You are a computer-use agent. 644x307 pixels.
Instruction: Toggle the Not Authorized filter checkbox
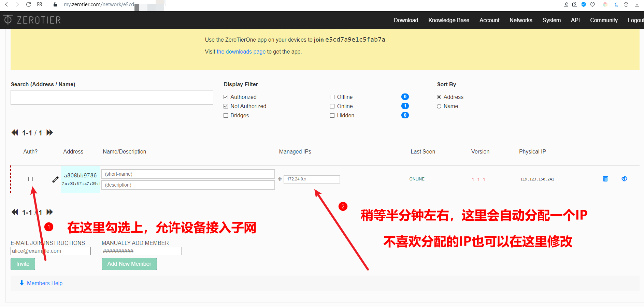click(226, 106)
